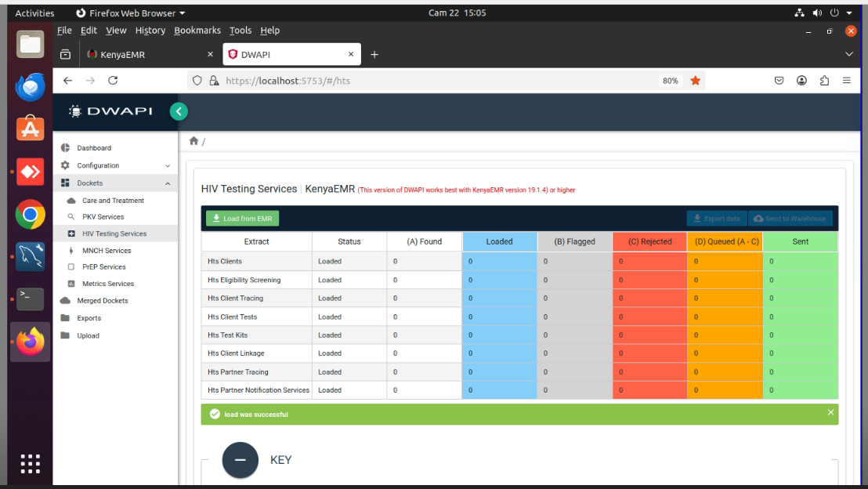
Task: Open PKV Services docket
Action: point(103,217)
